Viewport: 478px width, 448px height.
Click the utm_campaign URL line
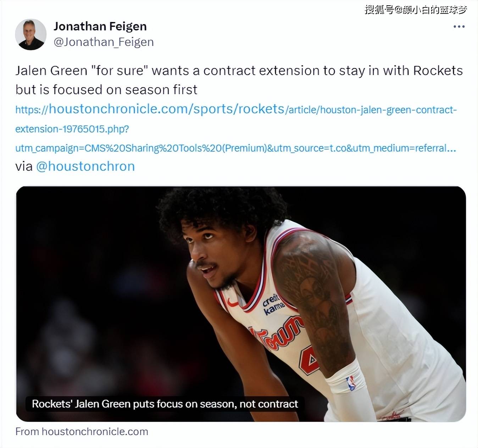point(235,148)
